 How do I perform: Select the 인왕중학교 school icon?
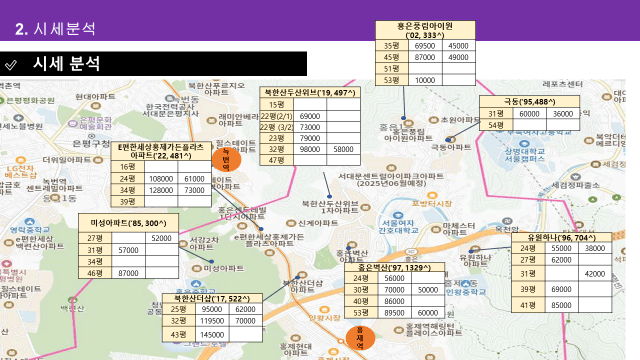466,283
